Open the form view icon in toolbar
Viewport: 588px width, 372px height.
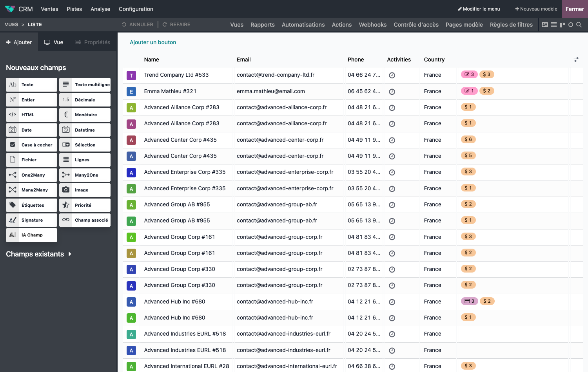(x=545, y=25)
